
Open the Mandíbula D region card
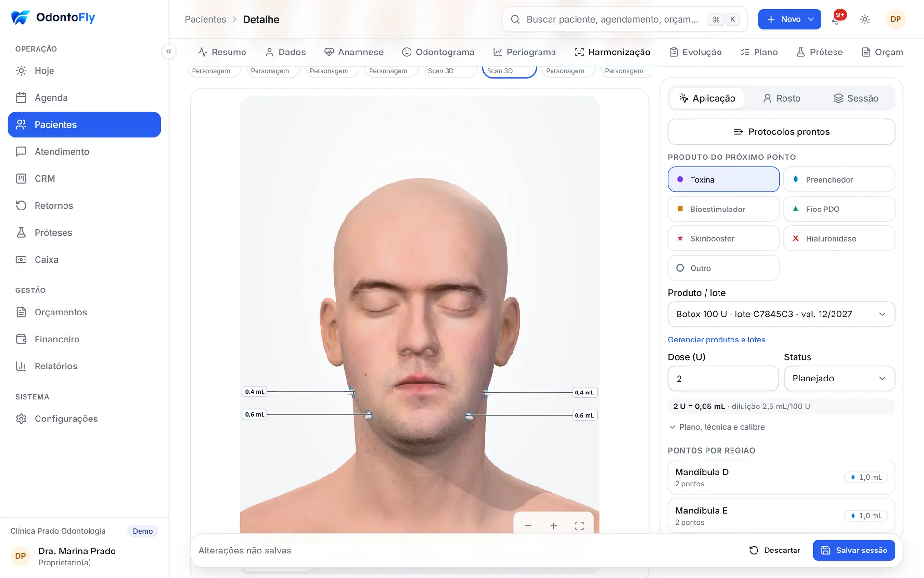click(781, 477)
